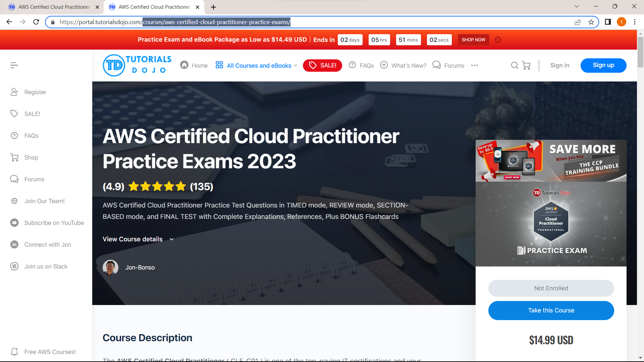Click the Take this Course button
This screenshot has height=362, width=644.
tap(551, 310)
